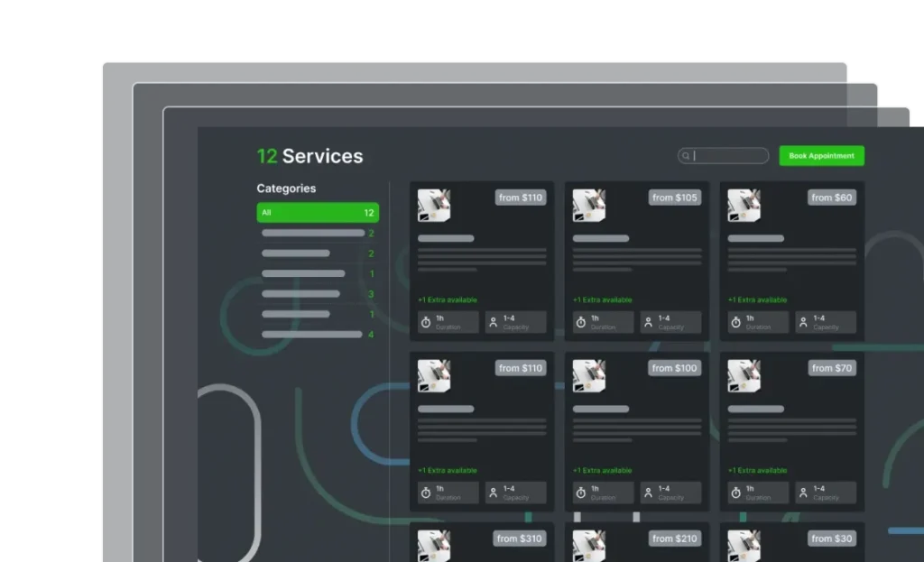Click the Book Appointment button
The width and height of the screenshot is (924, 562).
click(x=821, y=155)
